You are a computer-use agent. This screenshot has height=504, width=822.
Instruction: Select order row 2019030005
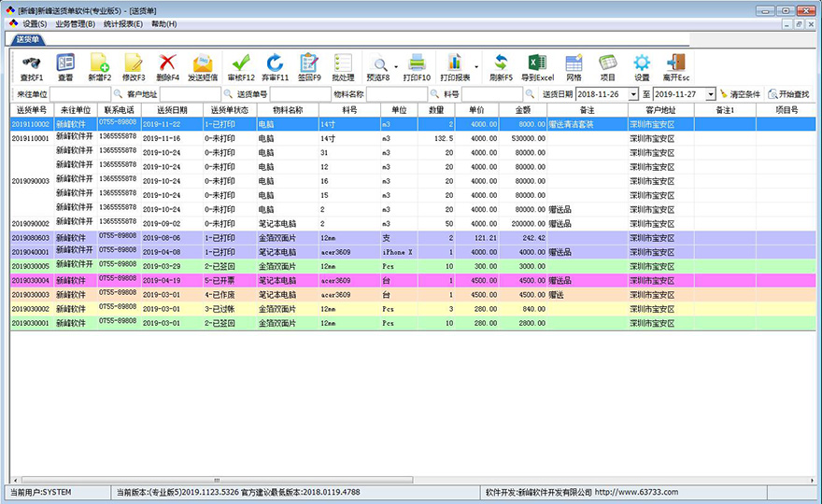coord(413,266)
